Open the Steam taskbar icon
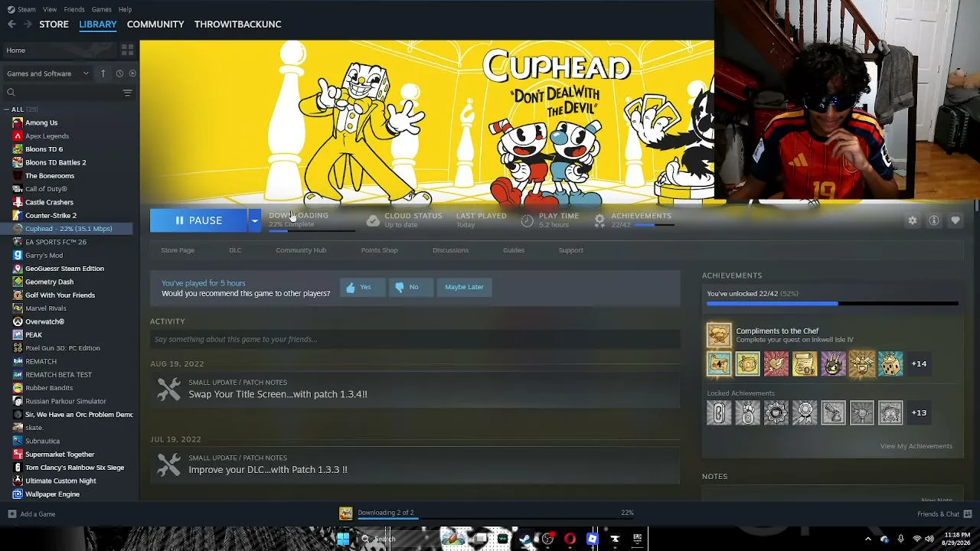Screen dimensions: 980x551 (x=524, y=539)
